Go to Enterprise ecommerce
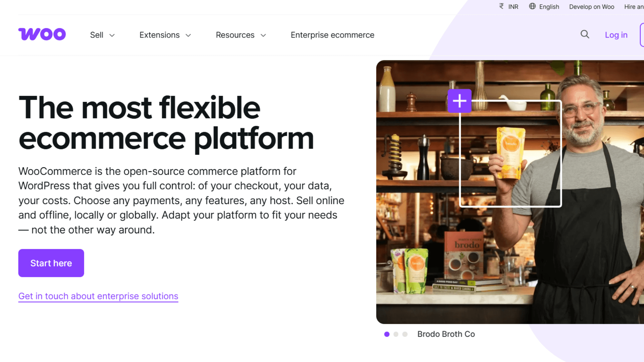The height and width of the screenshot is (362, 644). point(332,35)
